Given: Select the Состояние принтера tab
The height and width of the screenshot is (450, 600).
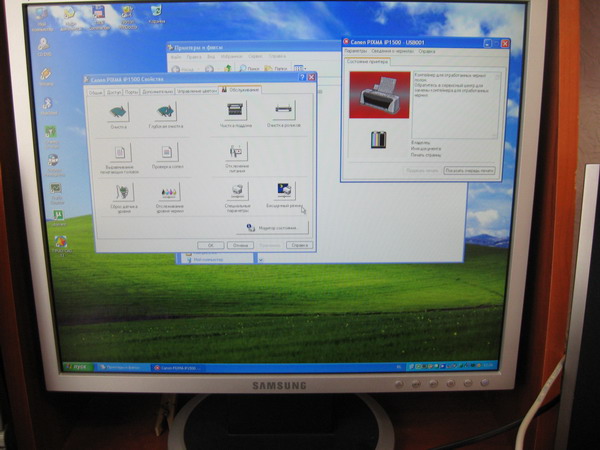Looking at the screenshot, I should coord(367,61).
